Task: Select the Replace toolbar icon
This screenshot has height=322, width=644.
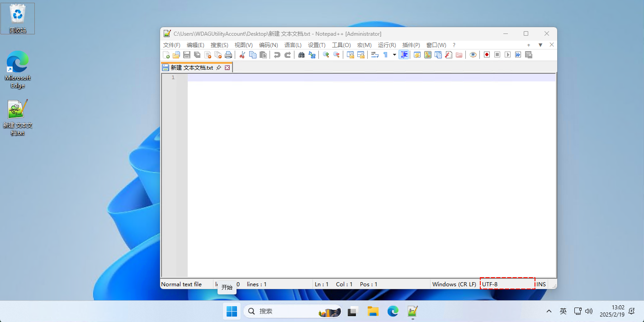Action: tap(312, 55)
